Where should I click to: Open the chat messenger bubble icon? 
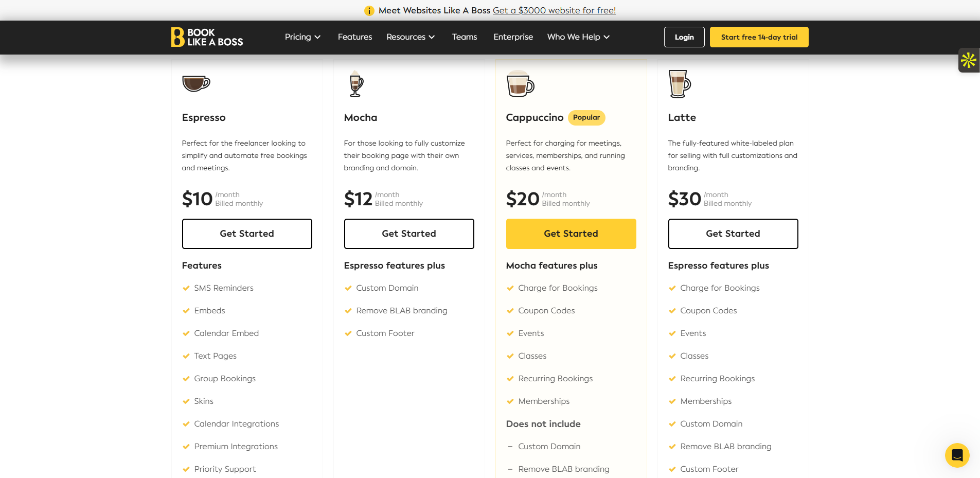[x=957, y=455]
